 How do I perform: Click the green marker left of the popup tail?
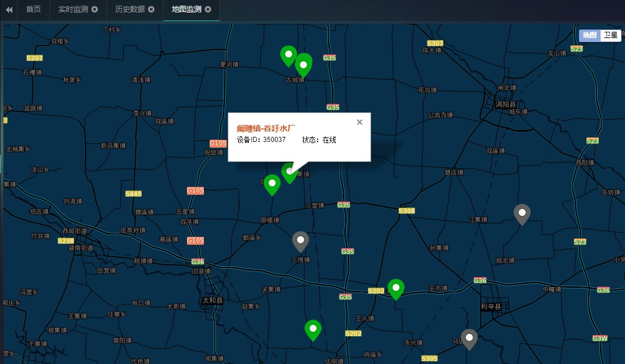272,185
